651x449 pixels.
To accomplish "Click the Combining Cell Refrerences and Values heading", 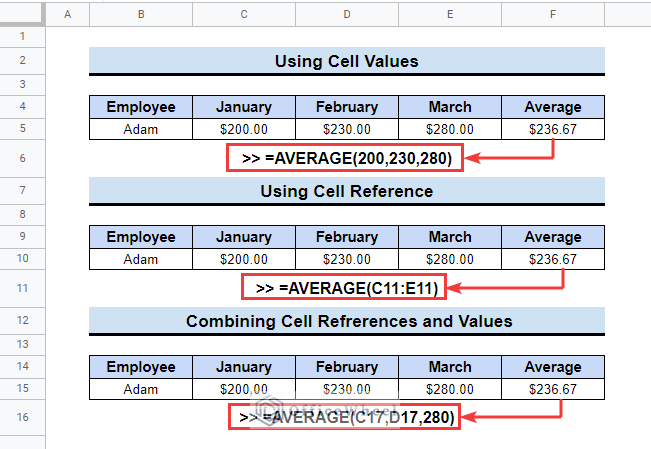I will 347,321.
